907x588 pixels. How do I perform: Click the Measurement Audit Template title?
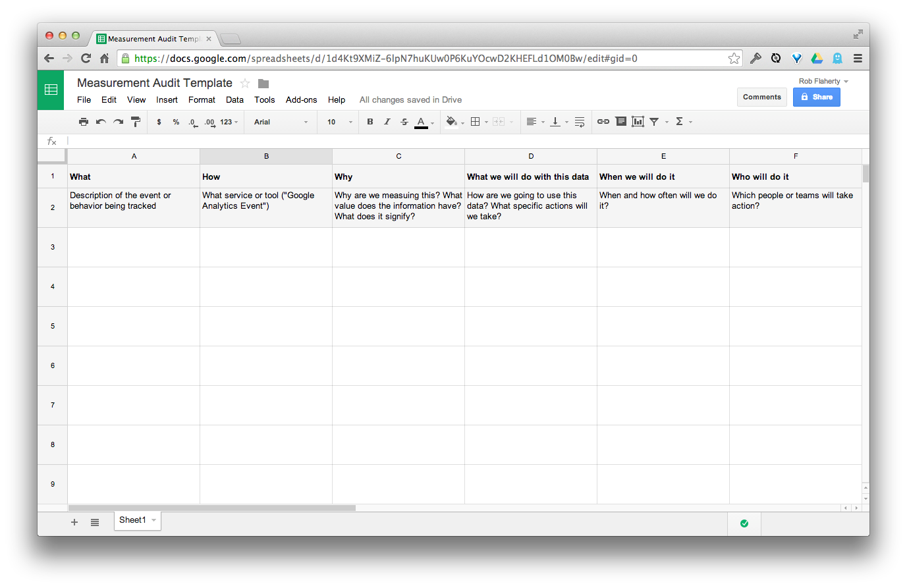click(x=155, y=83)
